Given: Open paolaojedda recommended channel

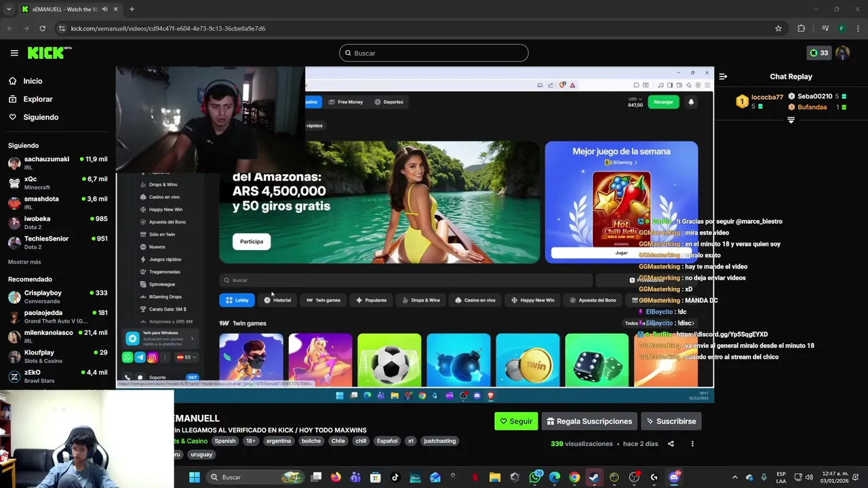Looking at the screenshot, I should 58,317.
